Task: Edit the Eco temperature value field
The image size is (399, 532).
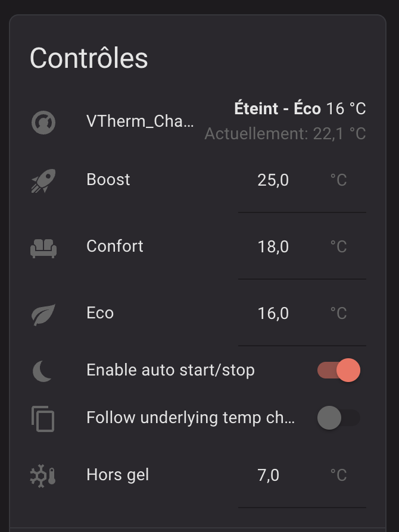Action: (280, 314)
